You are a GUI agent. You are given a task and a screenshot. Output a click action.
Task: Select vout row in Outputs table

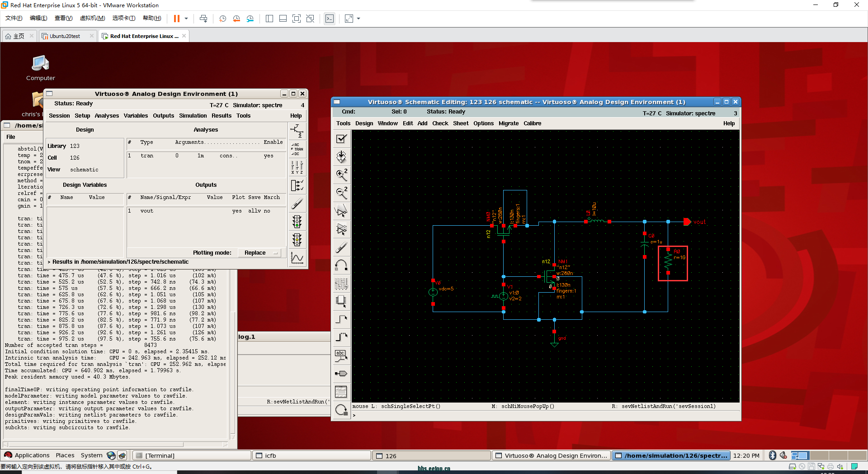coord(206,211)
